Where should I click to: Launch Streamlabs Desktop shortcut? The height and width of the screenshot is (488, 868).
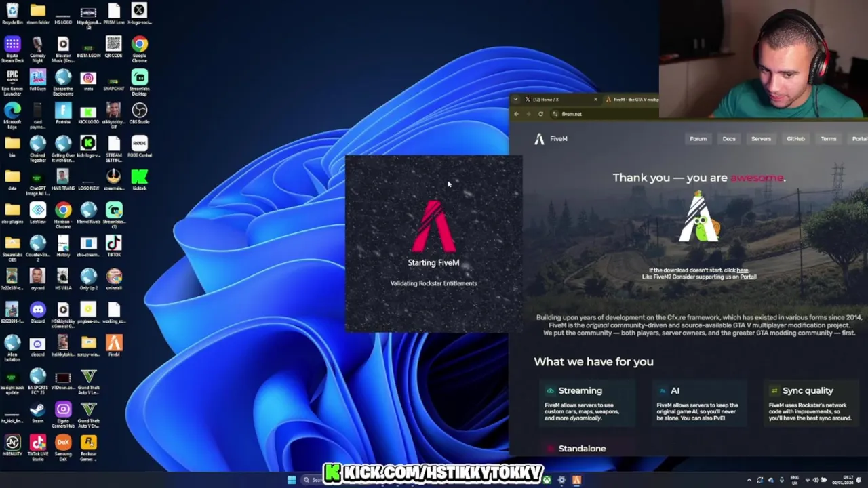[x=139, y=83]
